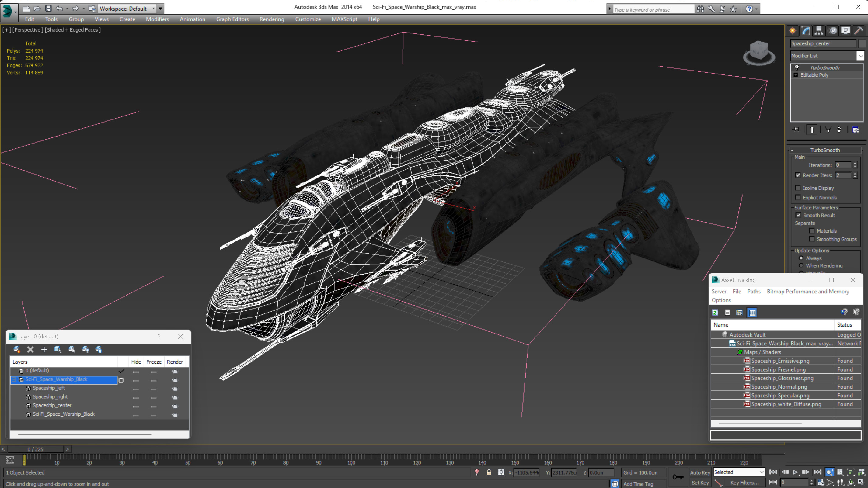Image resolution: width=868 pixels, height=488 pixels.
Task: Switch Asset Tracking to table view
Action: tap(752, 313)
